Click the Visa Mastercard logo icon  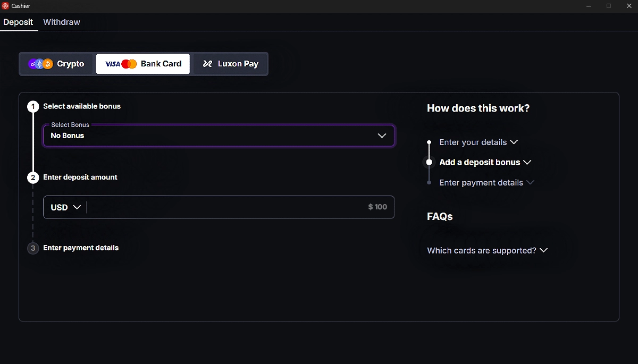click(121, 64)
